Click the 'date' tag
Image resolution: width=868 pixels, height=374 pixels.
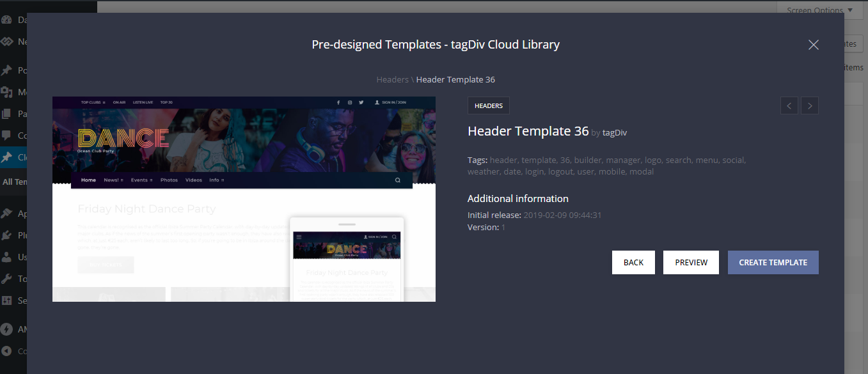(512, 171)
